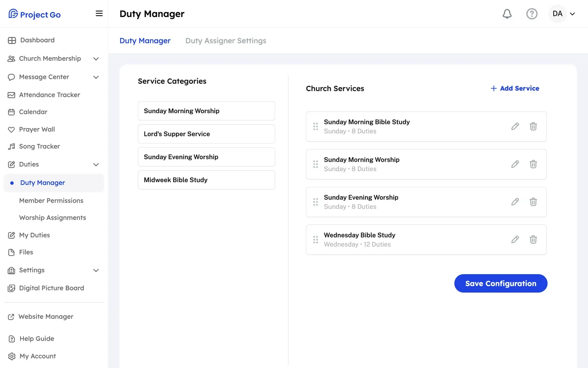The image size is (588, 368).
Task: Click drag handle of Wednesday Bible Study
Action: 316,240
